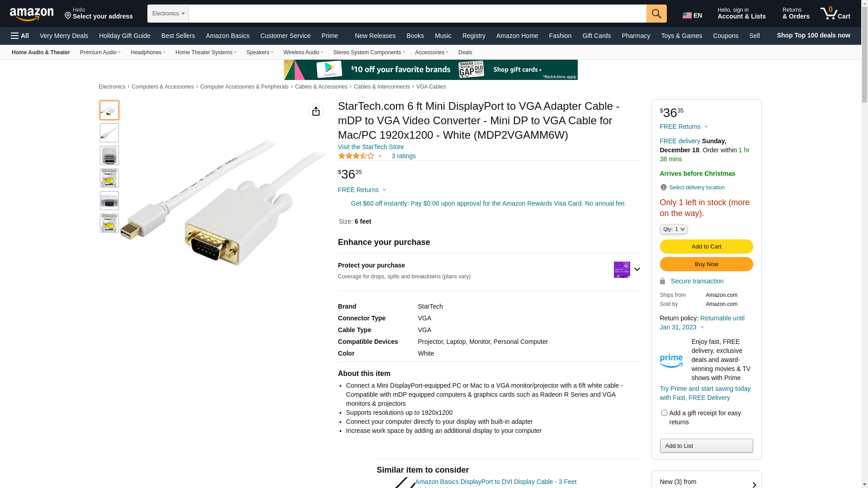Click the orange search magnifier button
Screen dimensions: 868x488
tap(656, 14)
